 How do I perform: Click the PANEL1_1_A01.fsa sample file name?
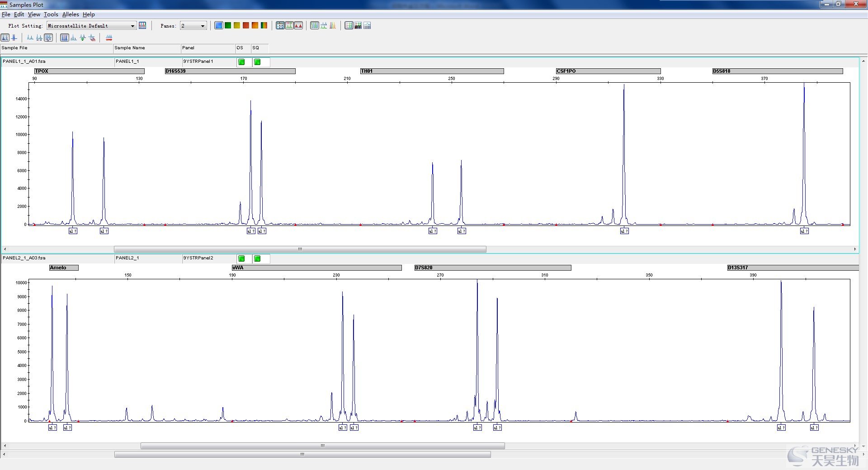coord(24,61)
